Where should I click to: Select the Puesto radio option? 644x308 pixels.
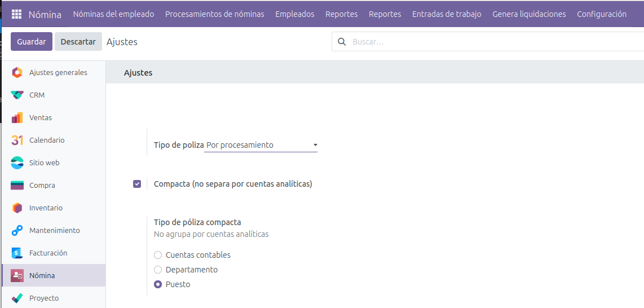pyautogui.click(x=158, y=284)
